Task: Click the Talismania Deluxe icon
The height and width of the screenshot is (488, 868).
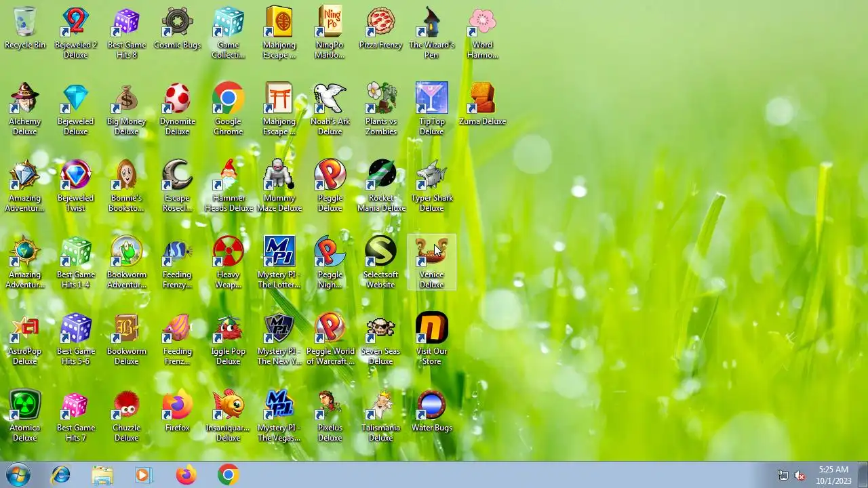Action: point(380,405)
